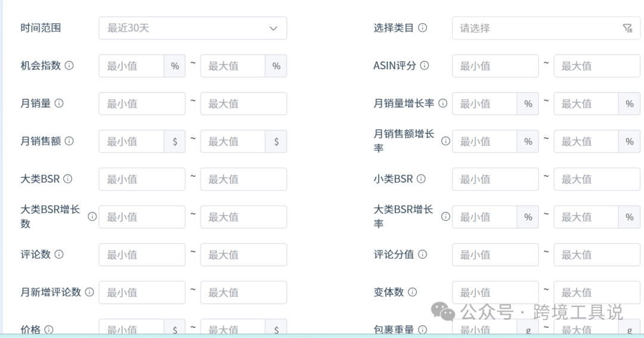Image resolution: width=644 pixels, height=338 pixels.
Task: Click the filter icon in 选择类目 field
Action: [627, 28]
